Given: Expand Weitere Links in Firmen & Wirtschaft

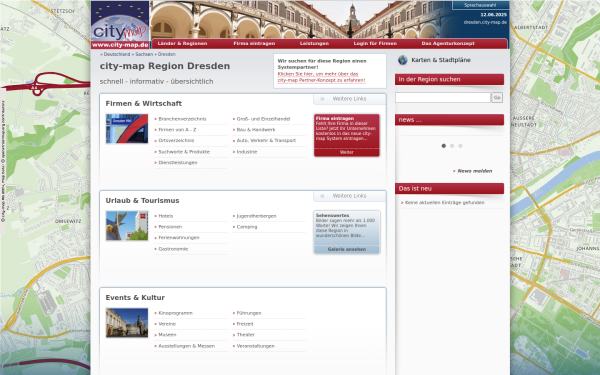Looking at the screenshot, I should 349,99.
